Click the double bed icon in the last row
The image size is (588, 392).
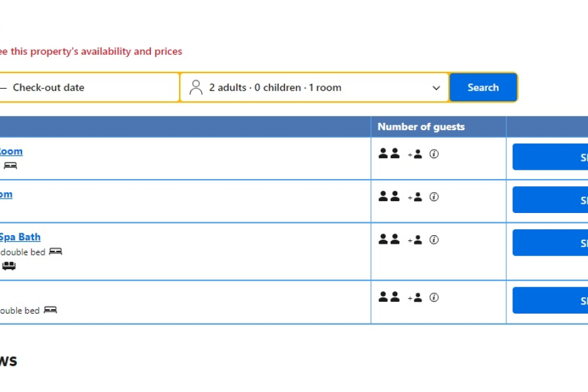(x=50, y=310)
